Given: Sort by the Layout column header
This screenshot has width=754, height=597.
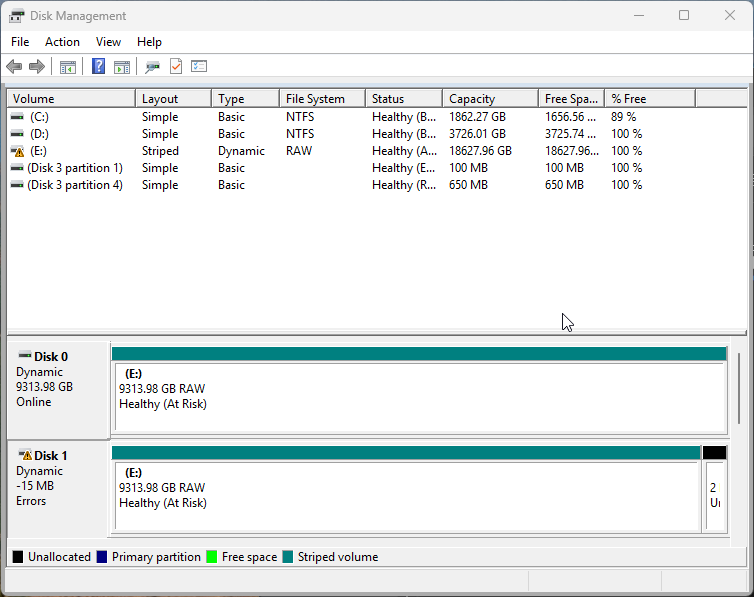Looking at the screenshot, I should click(174, 99).
